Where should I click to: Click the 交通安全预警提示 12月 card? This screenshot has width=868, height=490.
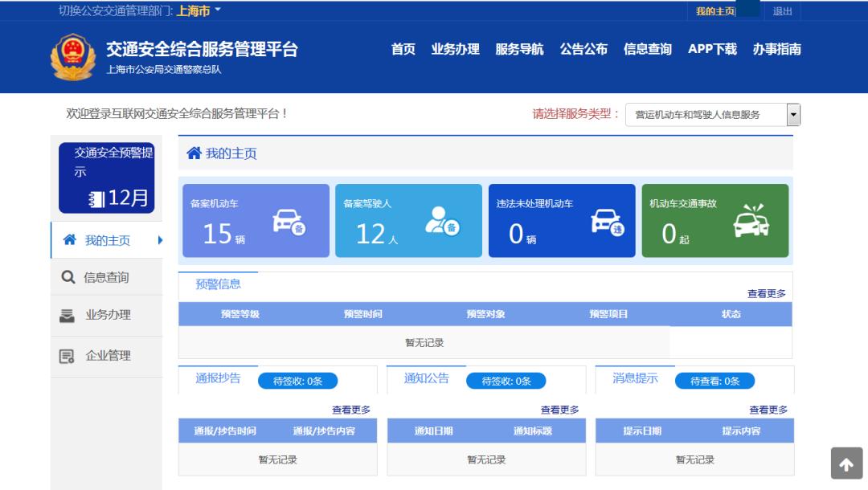[x=106, y=178]
